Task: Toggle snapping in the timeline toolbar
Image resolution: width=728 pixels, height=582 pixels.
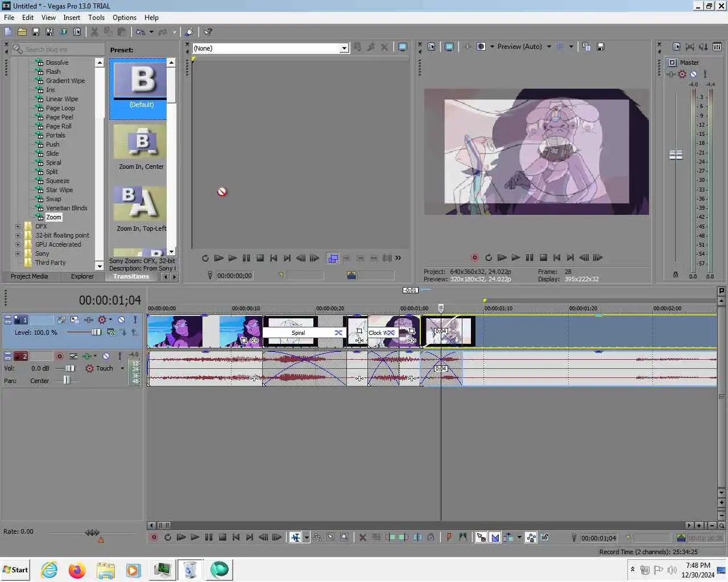Action: 481,537
